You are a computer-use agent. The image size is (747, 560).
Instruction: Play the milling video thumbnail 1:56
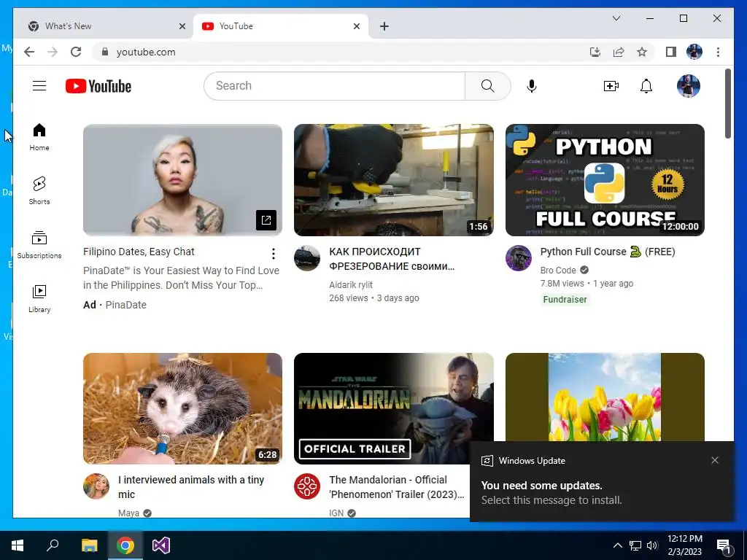[x=393, y=179]
